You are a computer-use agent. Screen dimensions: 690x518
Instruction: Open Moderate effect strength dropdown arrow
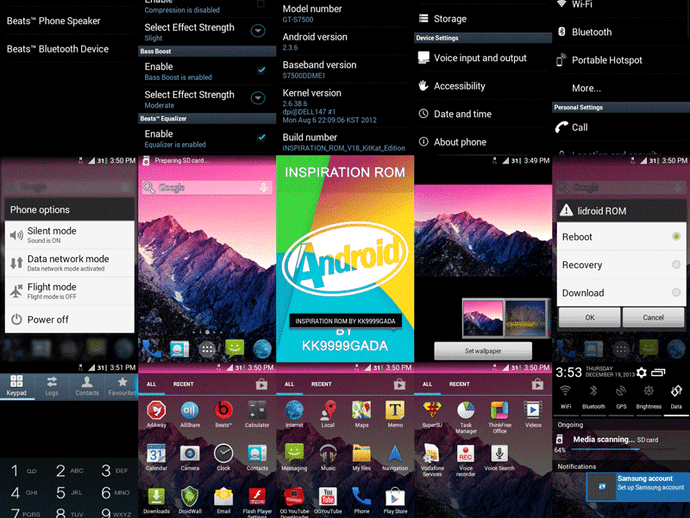coord(258,98)
